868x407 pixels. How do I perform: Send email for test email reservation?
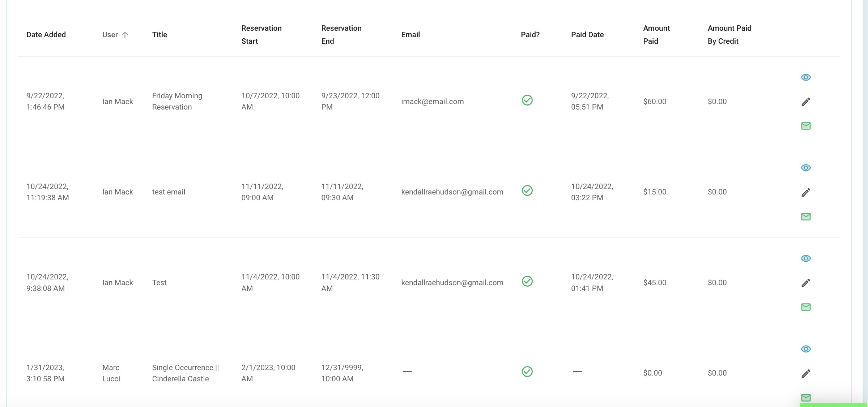click(806, 217)
